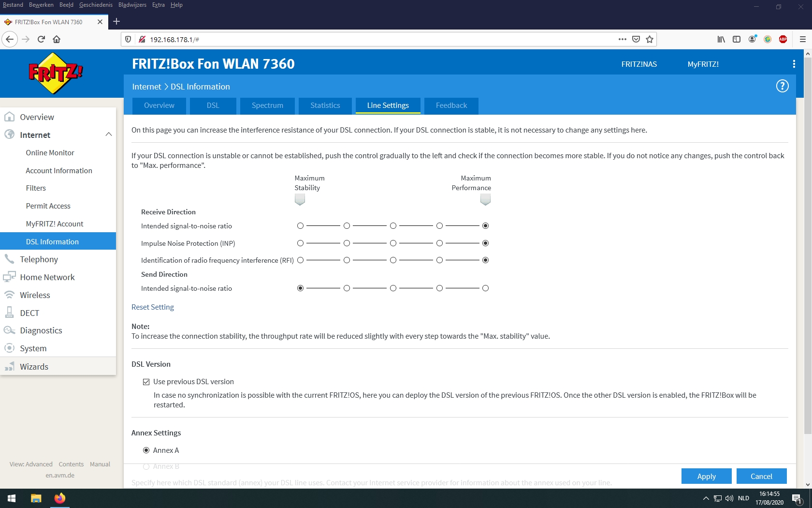Open the Firefox hamburger menu
The image size is (812, 508).
[x=802, y=39]
